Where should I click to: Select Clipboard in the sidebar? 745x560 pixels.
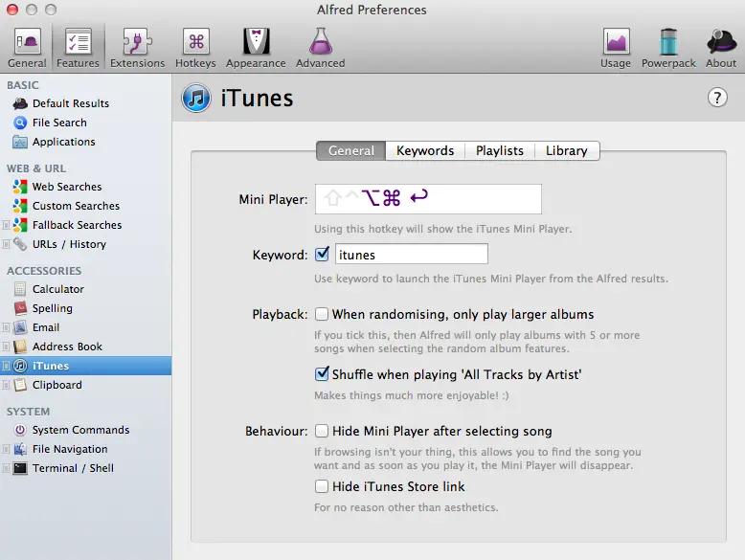(x=85, y=385)
